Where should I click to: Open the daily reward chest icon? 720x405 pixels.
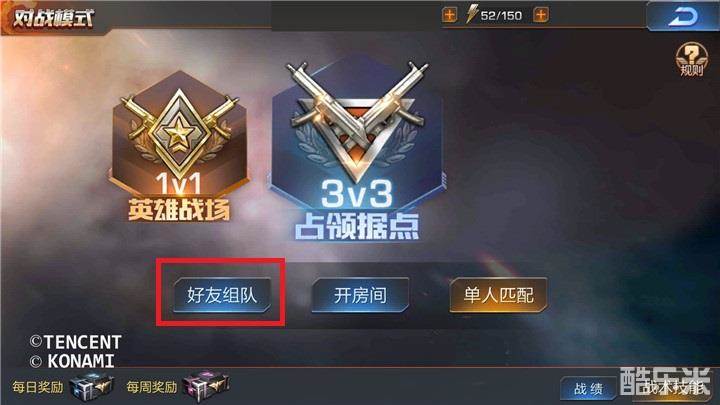pyautogui.click(x=92, y=387)
